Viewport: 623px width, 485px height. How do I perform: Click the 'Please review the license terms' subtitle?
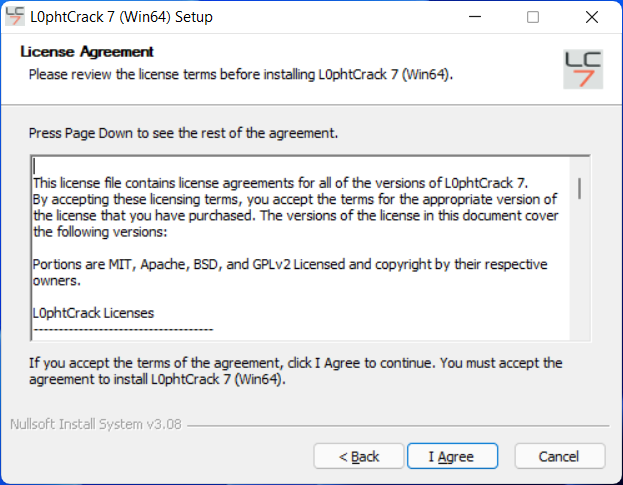(x=241, y=74)
